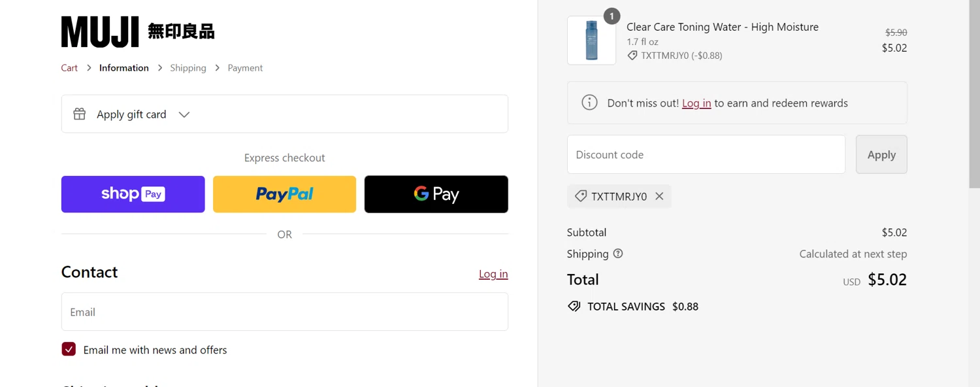Viewport: 980px width, 387px height.
Task: Remove the TXTTMRJY0 discount code
Action: pyautogui.click(x=659, y=196)
